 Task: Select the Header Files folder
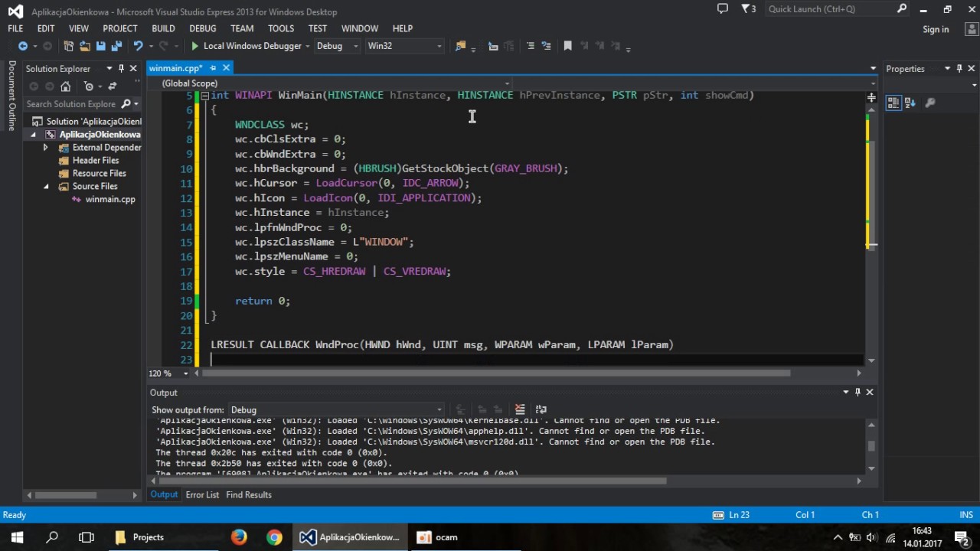point(96,161)
